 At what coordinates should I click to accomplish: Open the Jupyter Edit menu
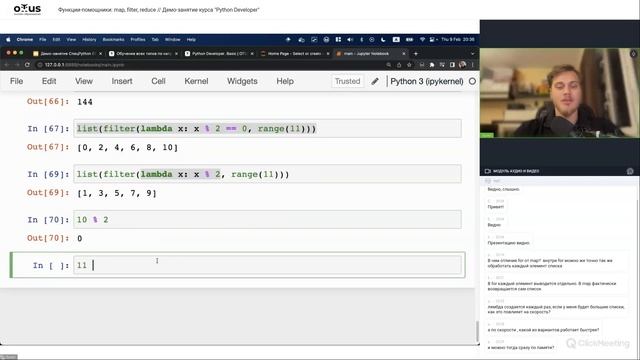tap(49, 81)
